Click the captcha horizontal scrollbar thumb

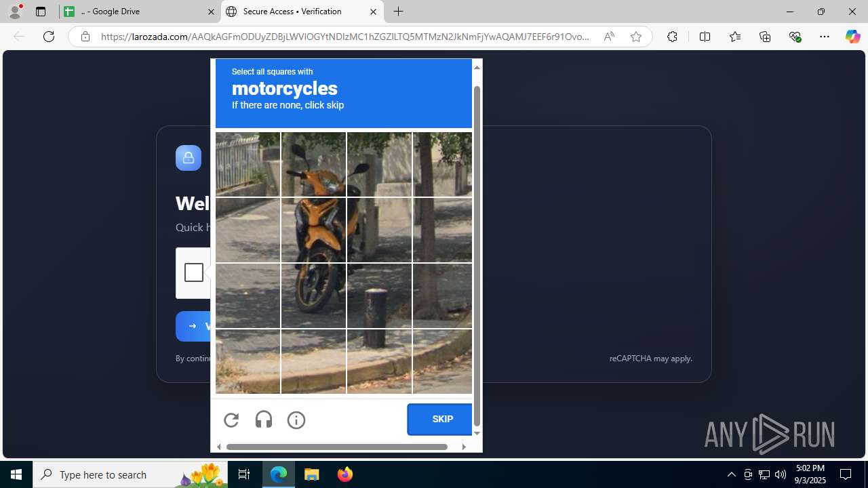337,447
